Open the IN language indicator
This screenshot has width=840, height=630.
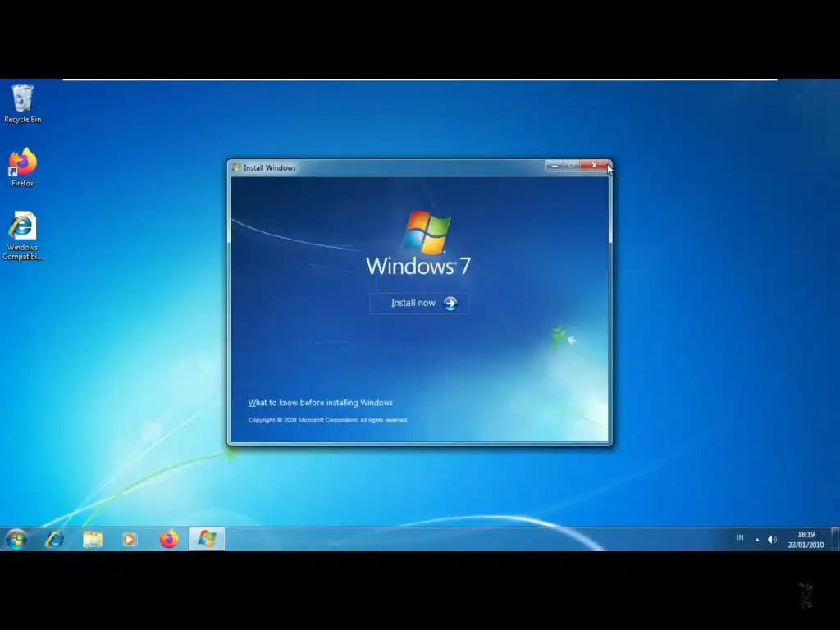tap(740, 538)
